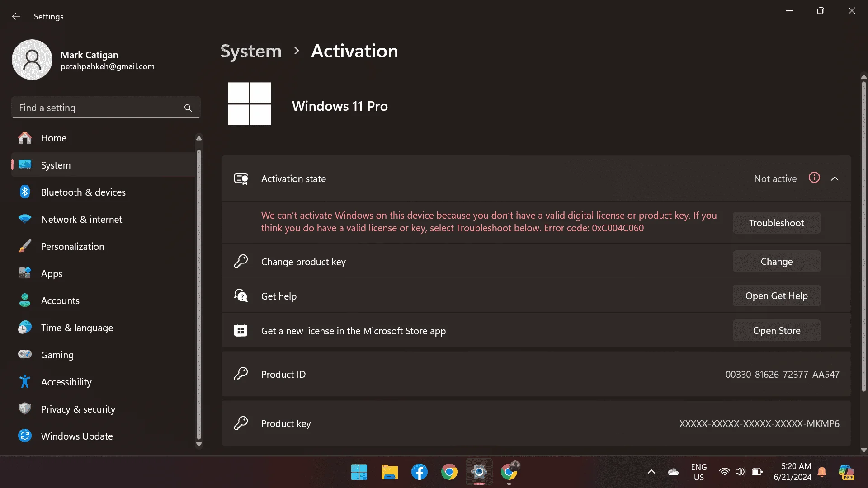868x488 pixels.
Task: Click the Product key row key icon
Action: [x=241, y=423]
